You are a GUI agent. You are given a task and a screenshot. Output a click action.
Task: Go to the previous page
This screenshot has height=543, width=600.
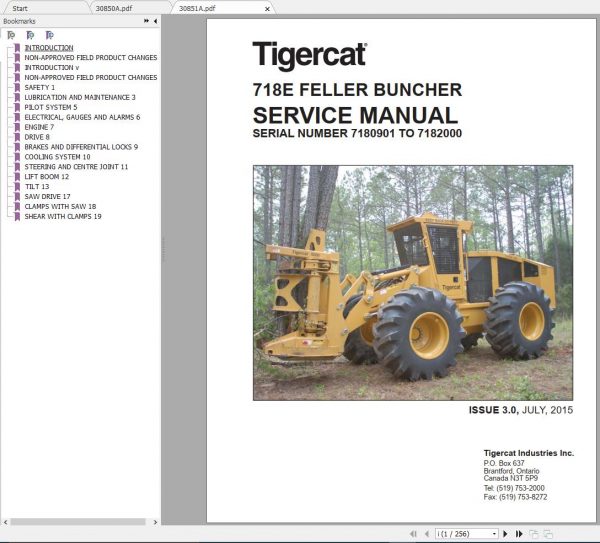427,533
